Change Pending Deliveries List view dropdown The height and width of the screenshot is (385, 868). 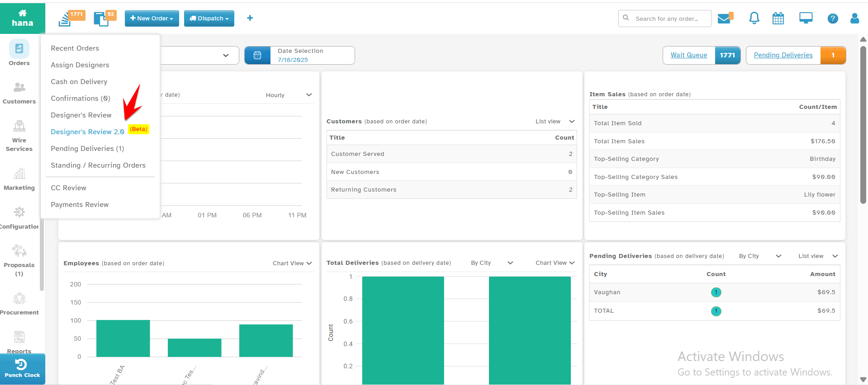click(818, 256)
